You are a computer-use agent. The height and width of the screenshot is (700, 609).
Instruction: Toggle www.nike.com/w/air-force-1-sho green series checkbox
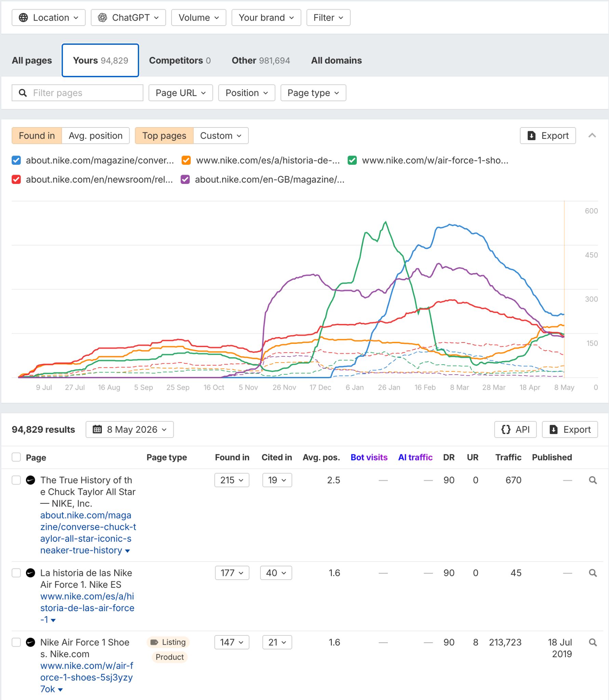(x=352, y=160)
